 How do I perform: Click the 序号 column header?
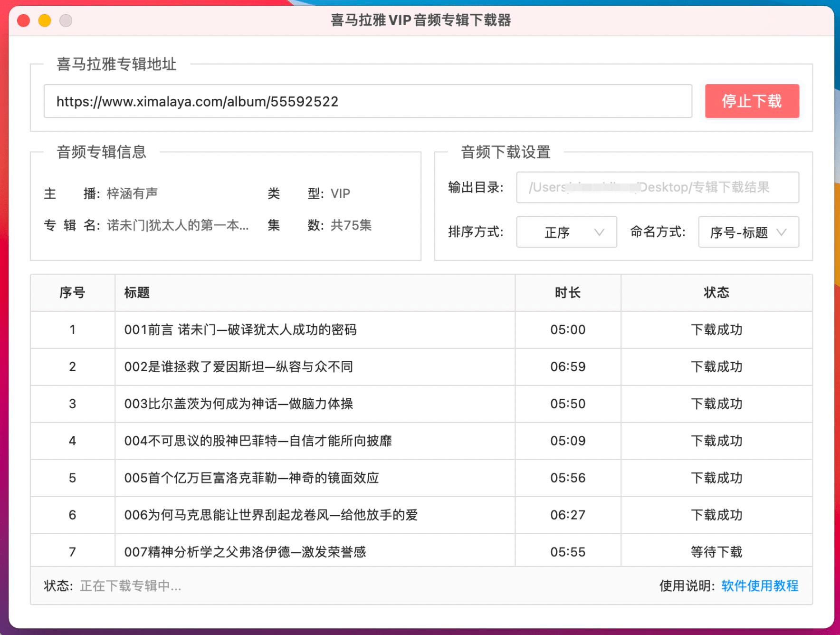point(72,292)
